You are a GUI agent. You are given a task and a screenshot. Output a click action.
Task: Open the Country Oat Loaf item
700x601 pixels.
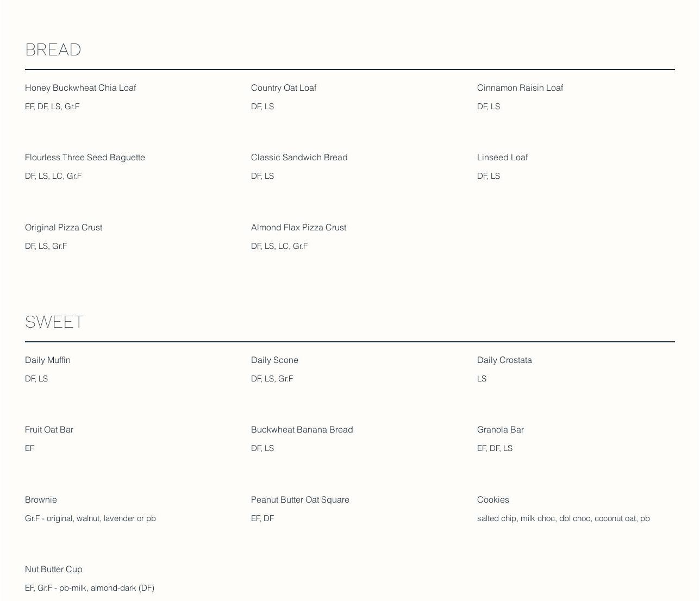point(284,88)
